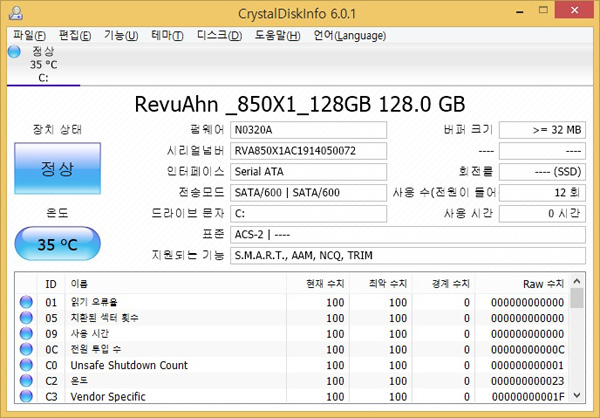This screenshot has height=418, width=600.
Task: Click the 지원되는 기능 label
Action: coord(188,255)
